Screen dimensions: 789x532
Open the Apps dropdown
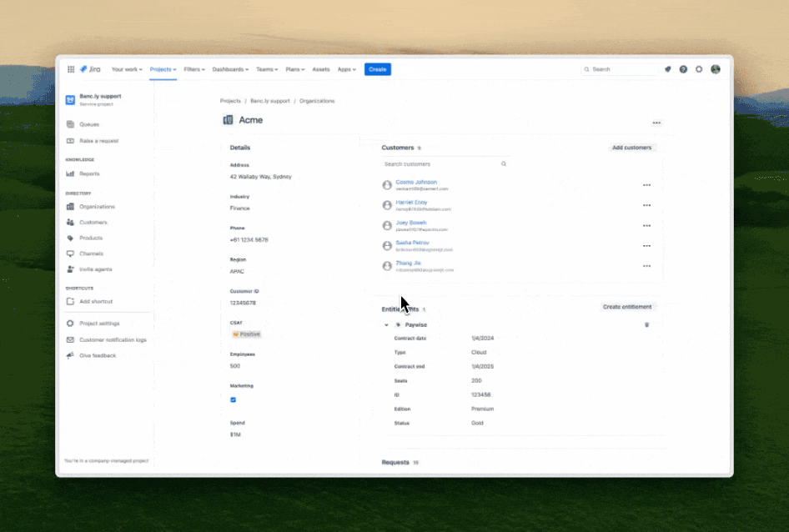pos(347,69)
